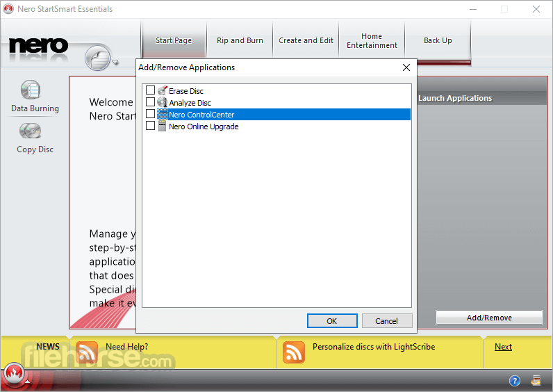Screen dimensions: 553x392
Task: Expand the dropdown arrow beside document button
Action: click(x=115, y=63)
